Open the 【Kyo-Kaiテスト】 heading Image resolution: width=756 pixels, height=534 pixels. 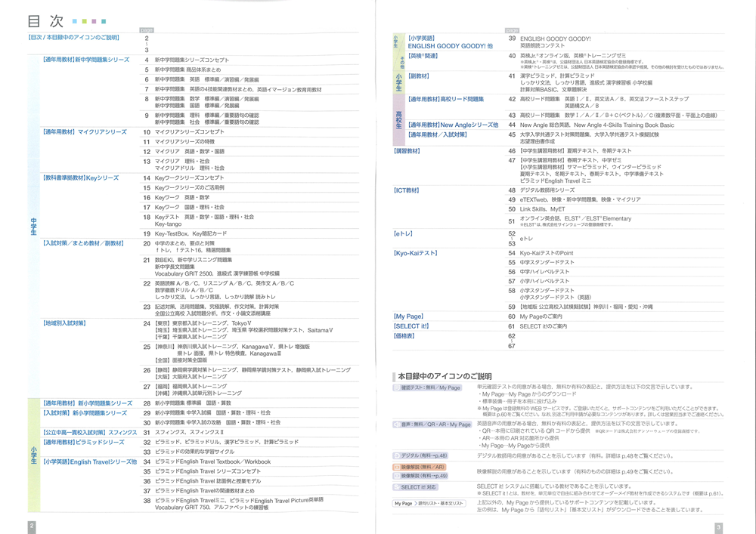(x=416, y=253)
